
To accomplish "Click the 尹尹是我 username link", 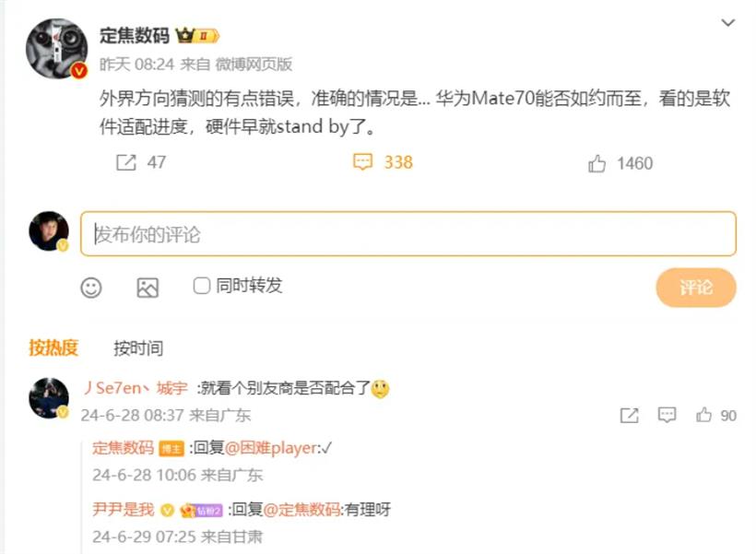I will 124,509.
